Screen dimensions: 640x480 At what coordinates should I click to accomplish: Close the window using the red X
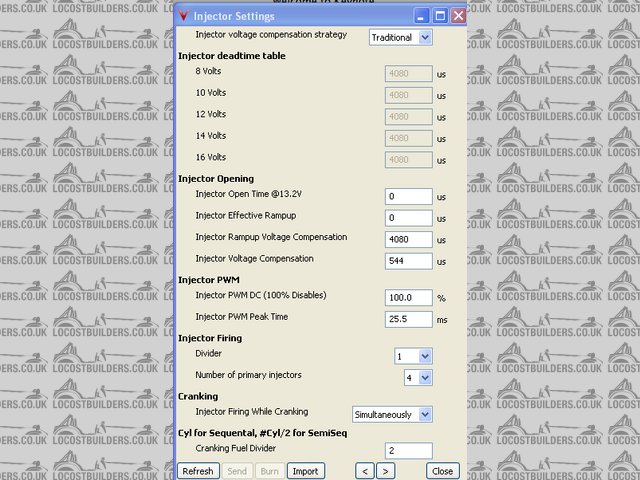click(x=458, y=16)
